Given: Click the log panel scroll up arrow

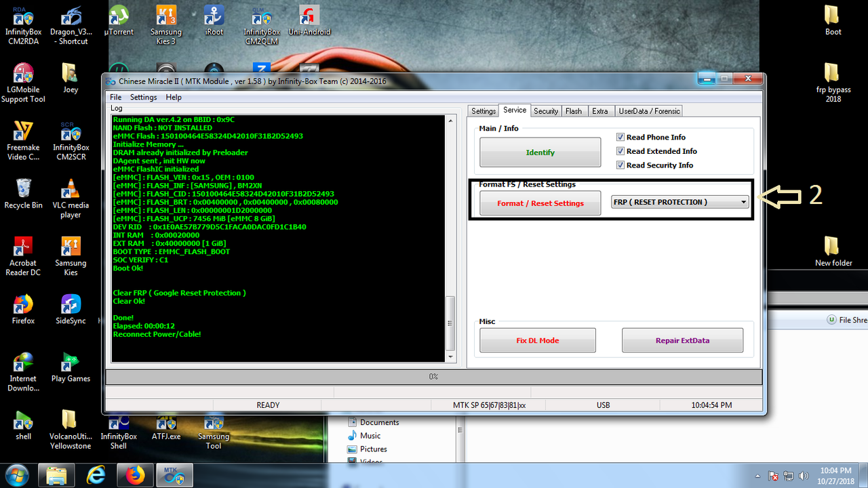Looking at the screenshot, I should [x=450, y=120].
